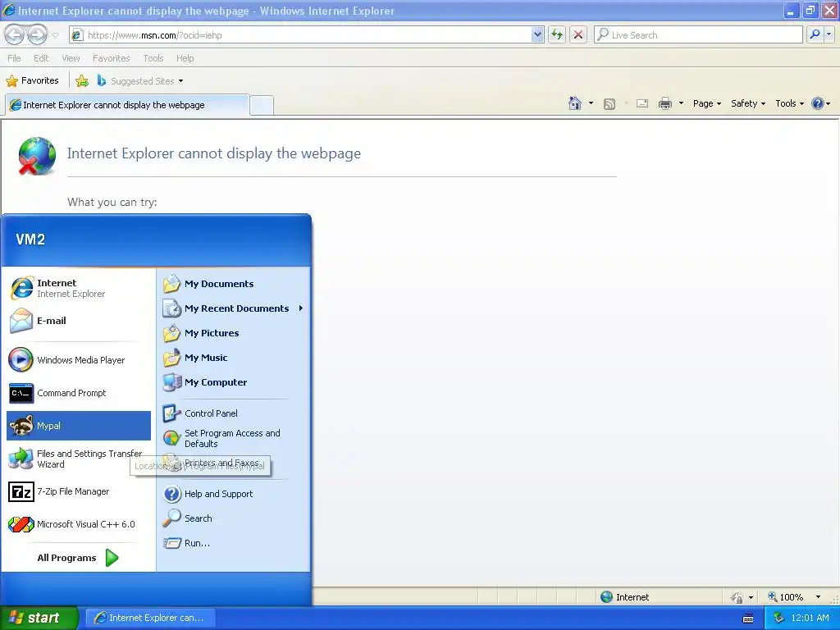The image size is (840, 630).
Task: Open the Tools command bar dropdown
Action: click(789, 103)
